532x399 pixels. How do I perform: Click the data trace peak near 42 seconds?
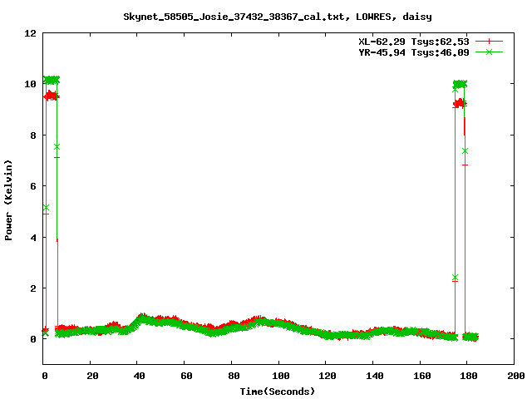point(142,318)
